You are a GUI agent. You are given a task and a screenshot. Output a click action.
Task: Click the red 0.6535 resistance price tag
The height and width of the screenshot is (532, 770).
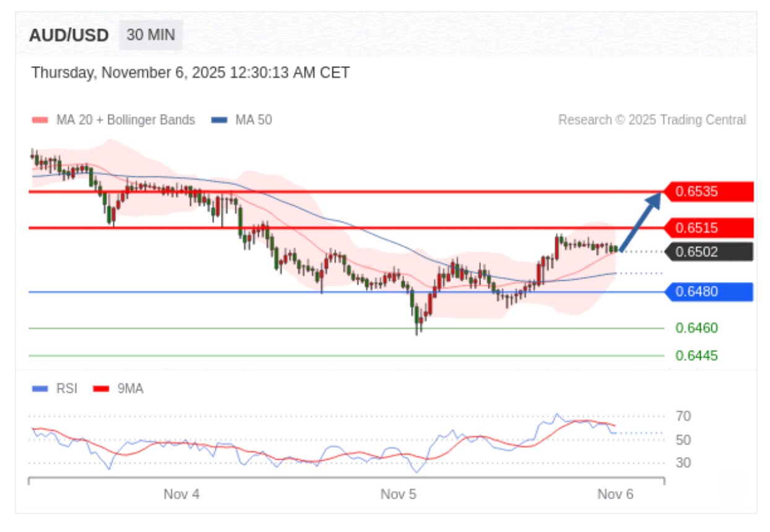708,192
